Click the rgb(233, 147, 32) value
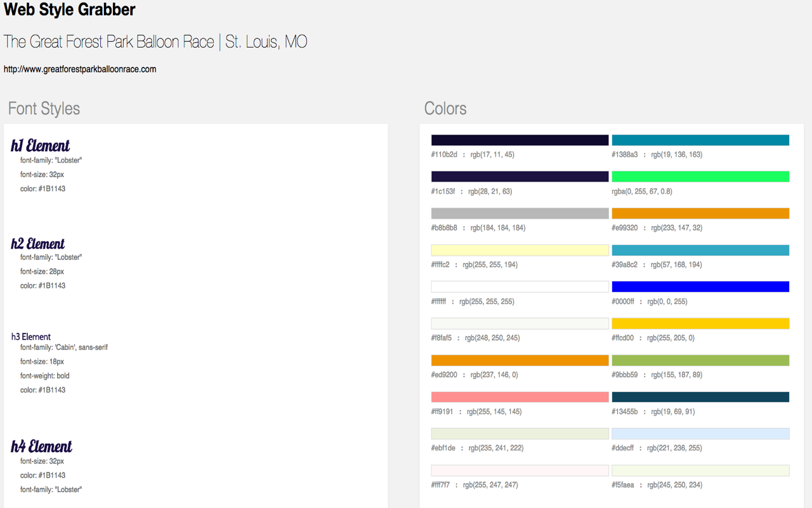This screenshot has height=508, width=812. [x=677, y=228]
